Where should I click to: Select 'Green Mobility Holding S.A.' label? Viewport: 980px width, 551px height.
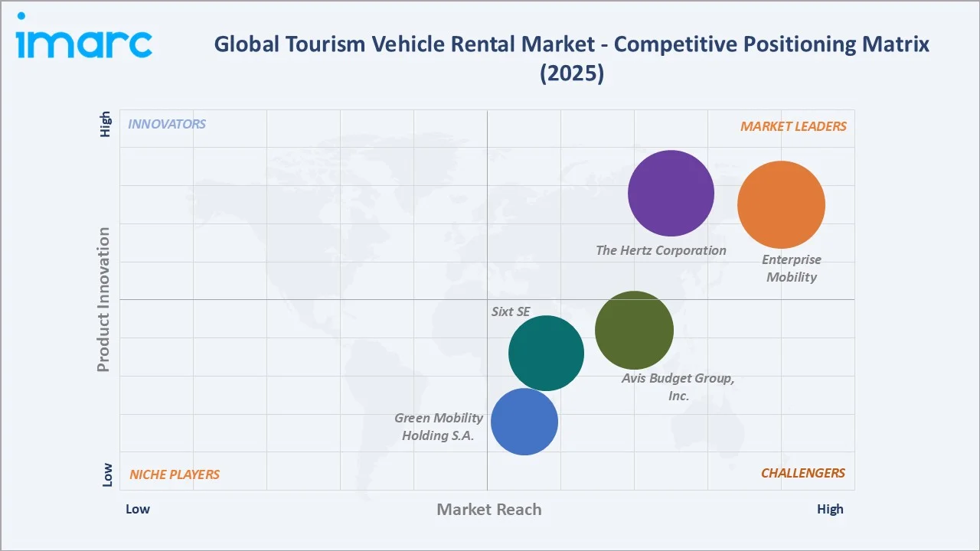[438, 426]
